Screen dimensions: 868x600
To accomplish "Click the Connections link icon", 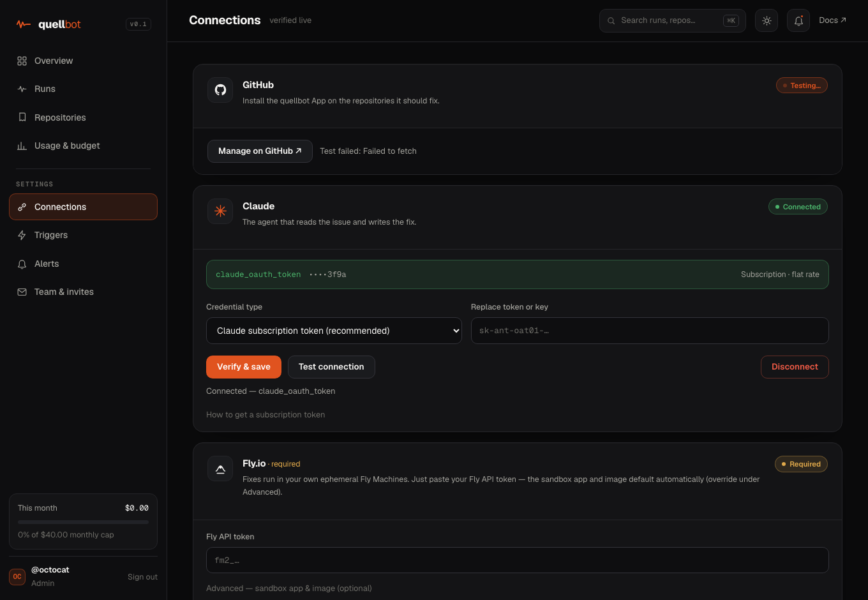I will click(22, 207).
